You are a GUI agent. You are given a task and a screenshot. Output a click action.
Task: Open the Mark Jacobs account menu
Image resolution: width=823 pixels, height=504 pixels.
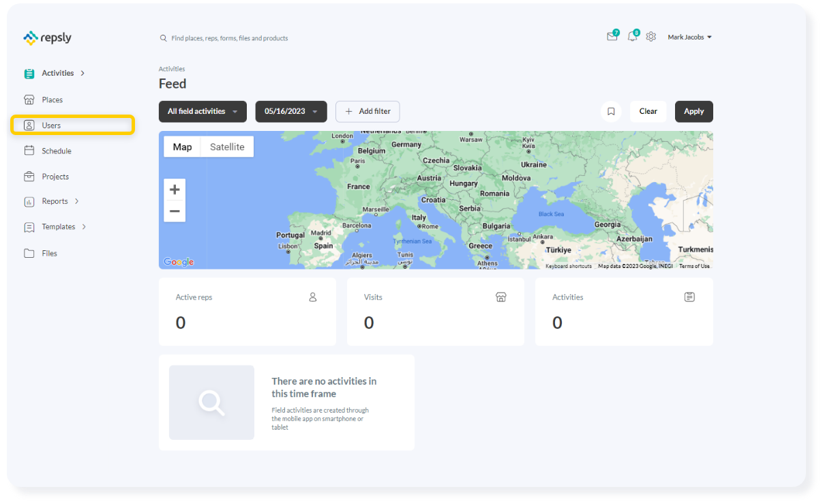pos(690,37)
